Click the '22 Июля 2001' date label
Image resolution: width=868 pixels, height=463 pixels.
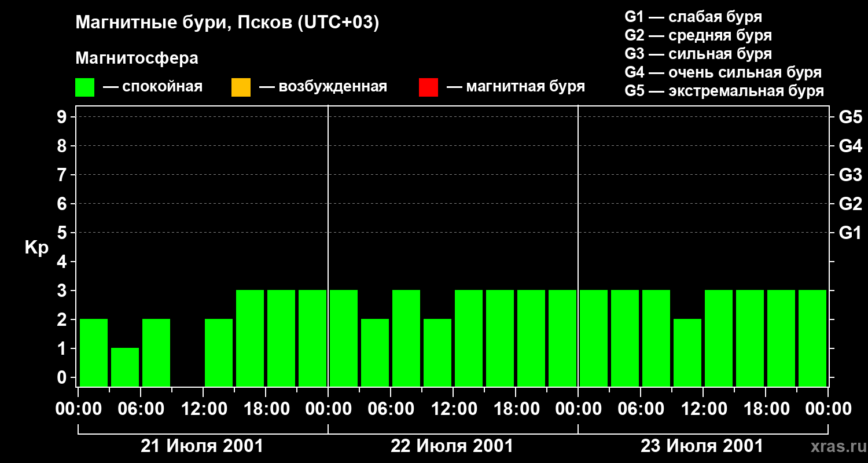click(x=452, y=446)
